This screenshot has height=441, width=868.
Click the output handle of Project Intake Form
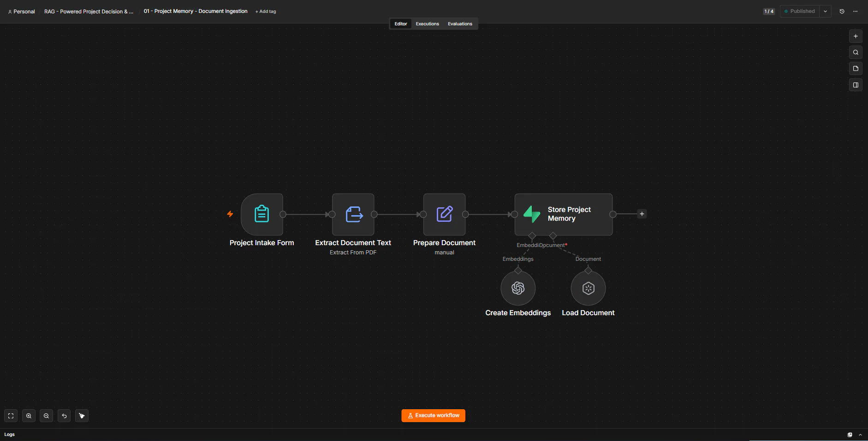click(x=283, y=214)
